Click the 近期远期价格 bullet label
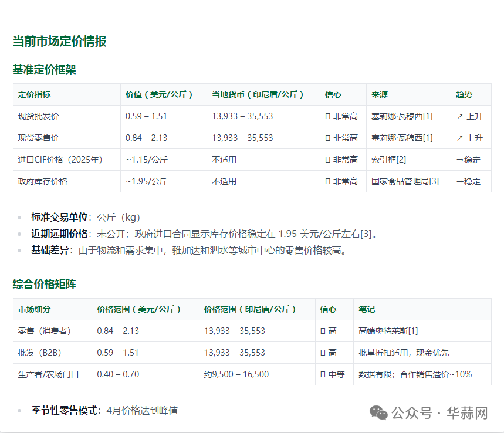This screenshot has width=504, height=433. pyautogui.click(x=59, y=234)
